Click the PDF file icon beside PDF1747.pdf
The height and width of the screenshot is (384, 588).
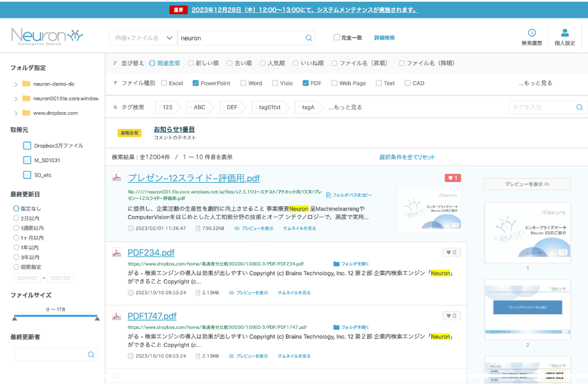116,316
